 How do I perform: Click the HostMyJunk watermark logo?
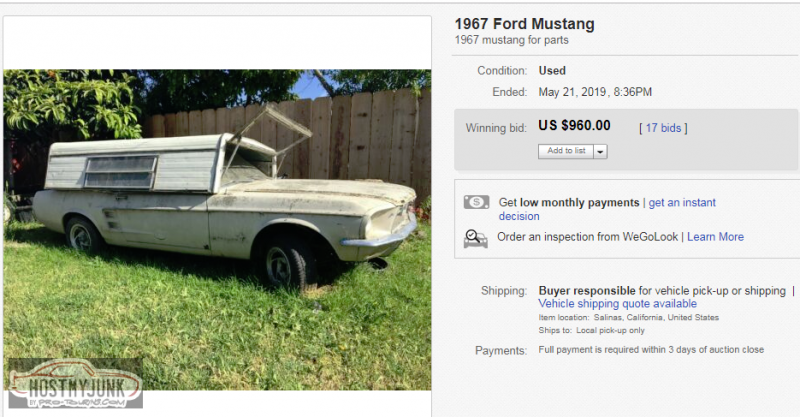[71, 384]
